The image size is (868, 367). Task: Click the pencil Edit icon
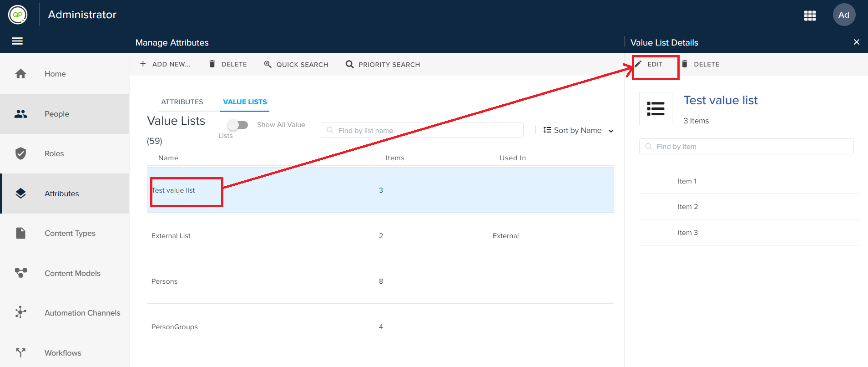pos(638,64)
